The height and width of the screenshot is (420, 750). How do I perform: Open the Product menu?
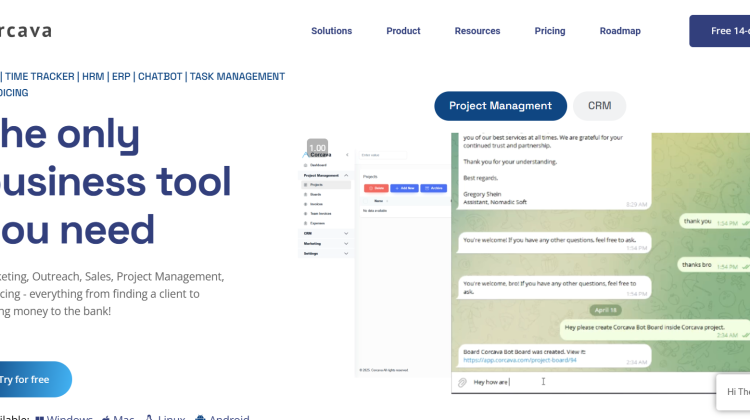(x=403, y=31)
